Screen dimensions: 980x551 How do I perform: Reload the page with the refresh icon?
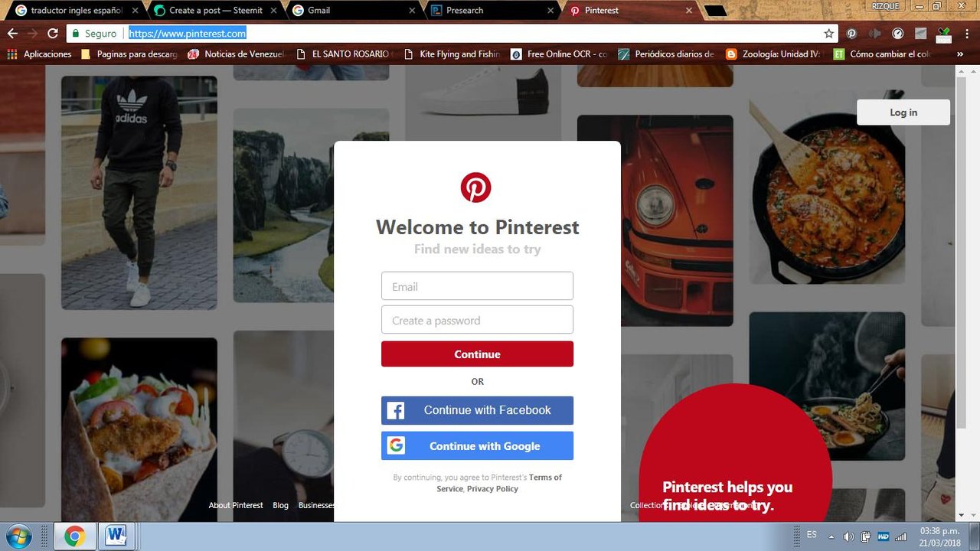53,34
